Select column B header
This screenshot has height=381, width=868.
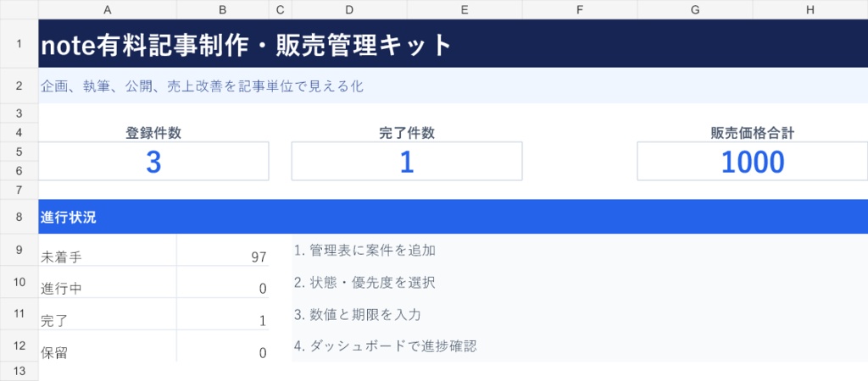[x=223, y=9]
